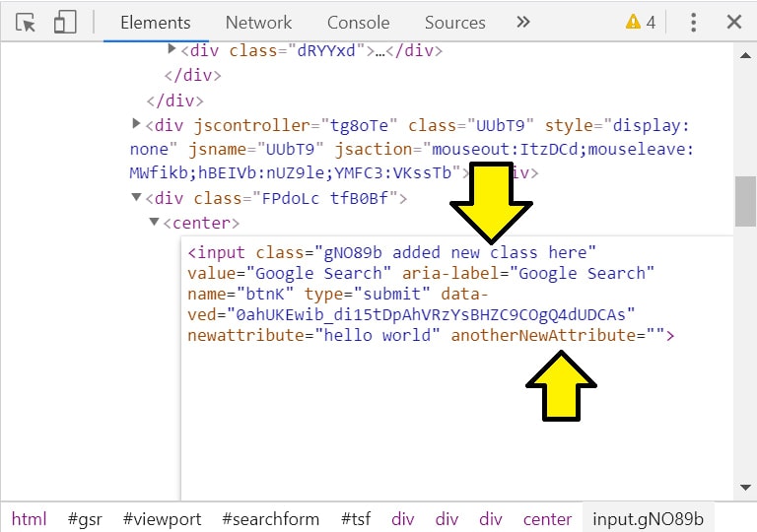Select the #viewport breadcrumb item

[162, 519]
